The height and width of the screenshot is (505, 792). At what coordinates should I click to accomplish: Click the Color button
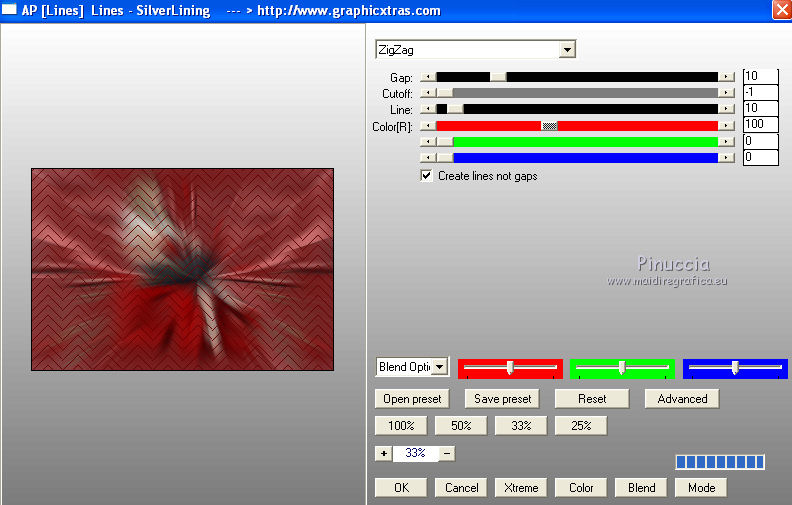[x=581, y=488]
